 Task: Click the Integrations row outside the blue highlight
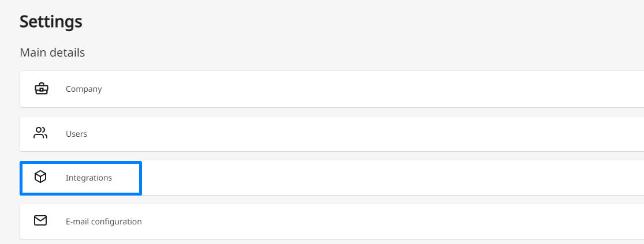pyautogui.click(x=390, y=178)
